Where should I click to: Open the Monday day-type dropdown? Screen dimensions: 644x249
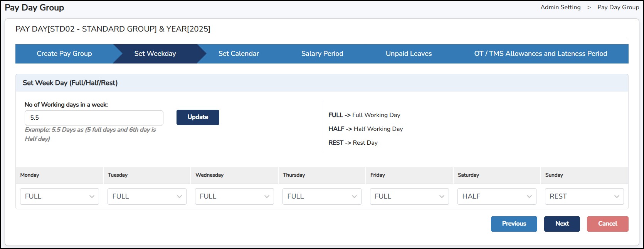pyautogui.click(x=59, y=196)
